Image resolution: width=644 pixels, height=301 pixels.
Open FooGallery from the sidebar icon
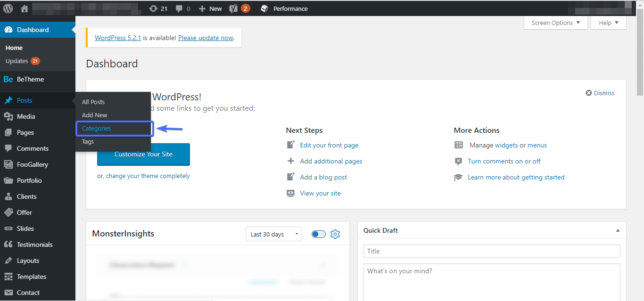(x=8, y=164)
